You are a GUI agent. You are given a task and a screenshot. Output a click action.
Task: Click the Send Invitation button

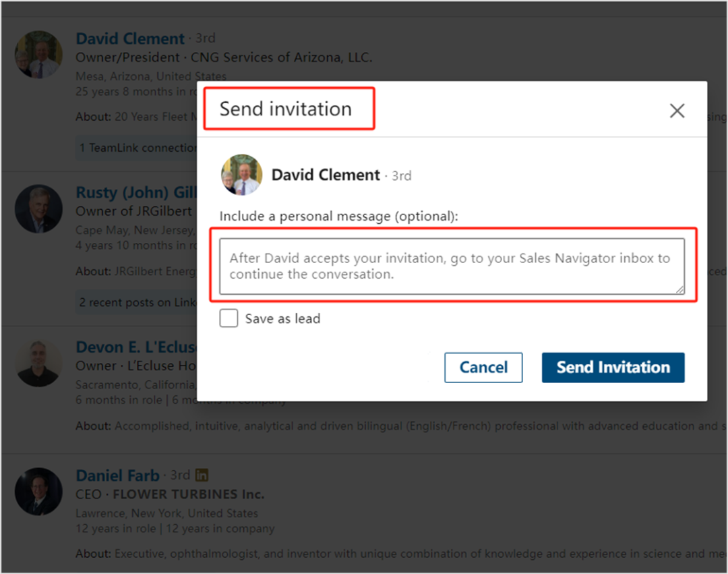[613, 368]
